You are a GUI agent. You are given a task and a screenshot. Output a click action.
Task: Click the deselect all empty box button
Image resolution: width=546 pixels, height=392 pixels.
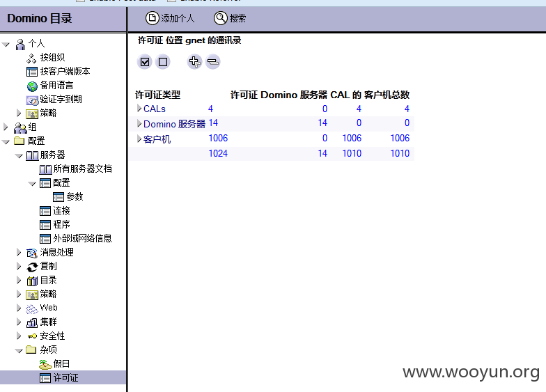click(x=163, y=62)
